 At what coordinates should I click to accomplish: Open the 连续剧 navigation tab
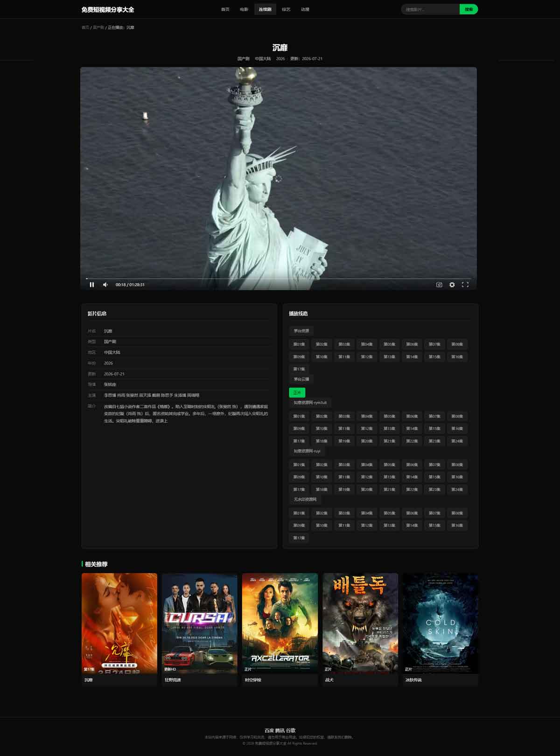(x=265, y=9)
